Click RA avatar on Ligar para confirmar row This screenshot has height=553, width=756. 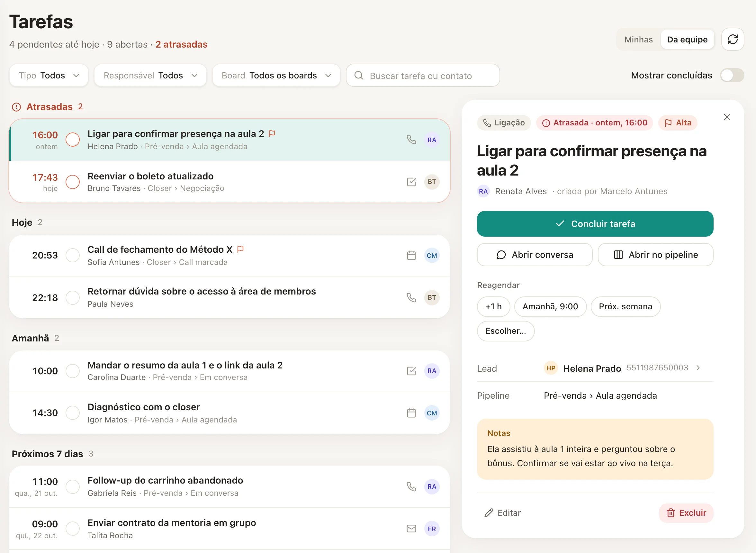[x=432, y=140]
